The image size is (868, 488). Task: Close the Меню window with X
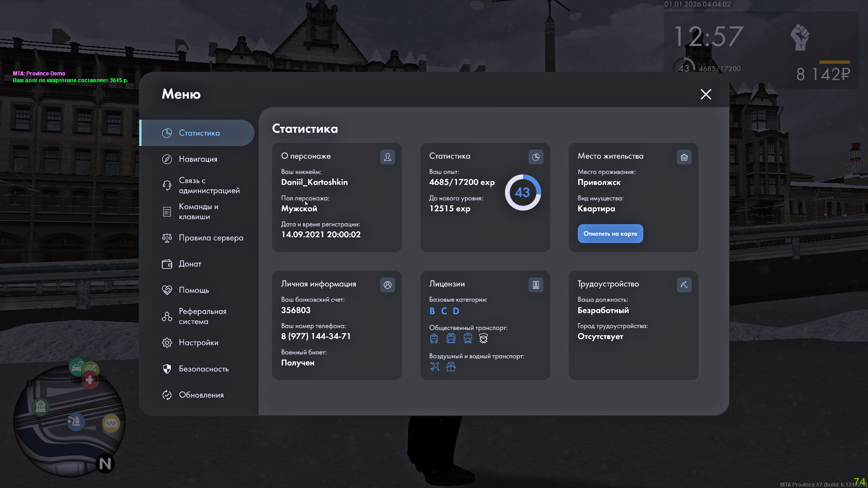(706, 94)
